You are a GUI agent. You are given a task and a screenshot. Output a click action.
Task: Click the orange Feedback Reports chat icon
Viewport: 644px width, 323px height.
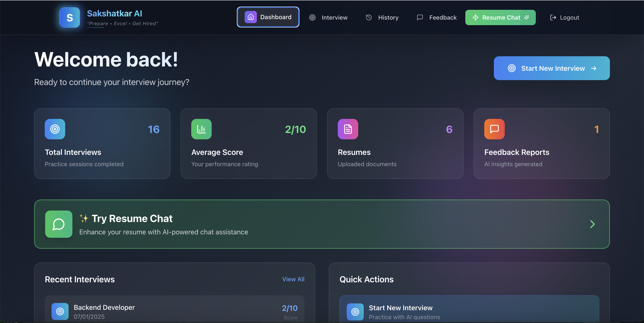[x=494, y=129]
